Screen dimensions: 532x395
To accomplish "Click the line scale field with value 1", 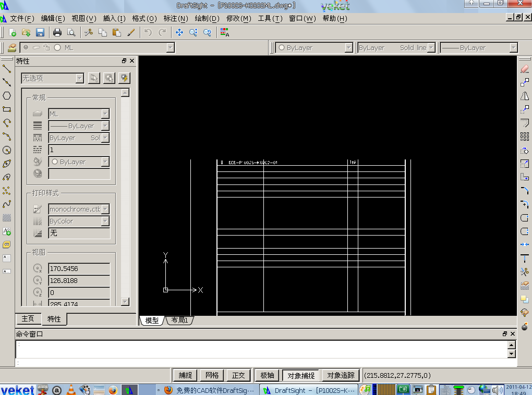I will (x=79, y=150).
